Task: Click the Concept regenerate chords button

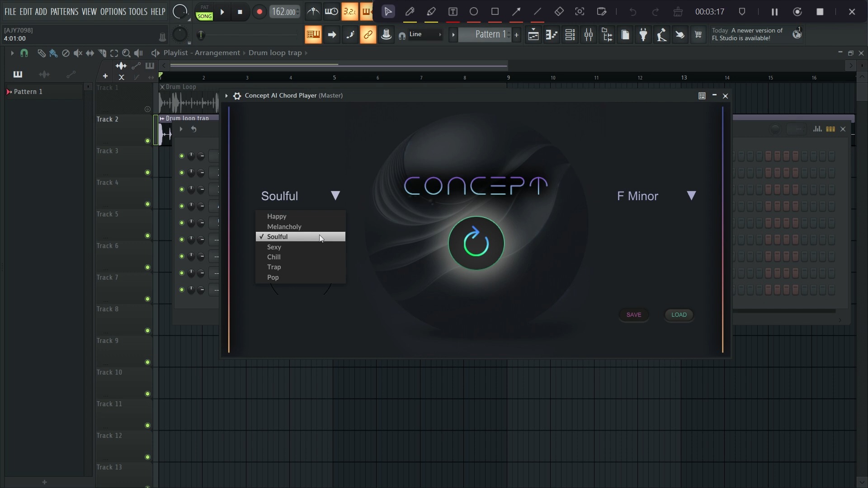Action: pos(476,243)
